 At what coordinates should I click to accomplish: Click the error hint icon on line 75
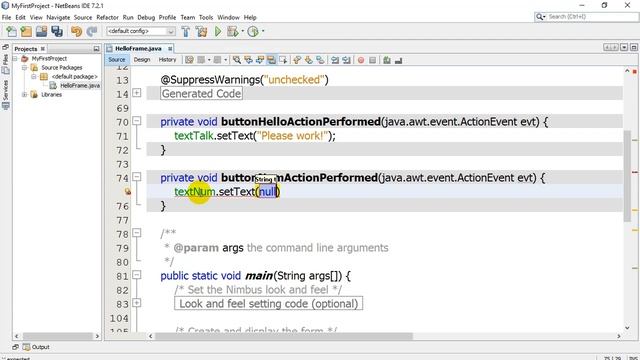[x=128, y=191]
